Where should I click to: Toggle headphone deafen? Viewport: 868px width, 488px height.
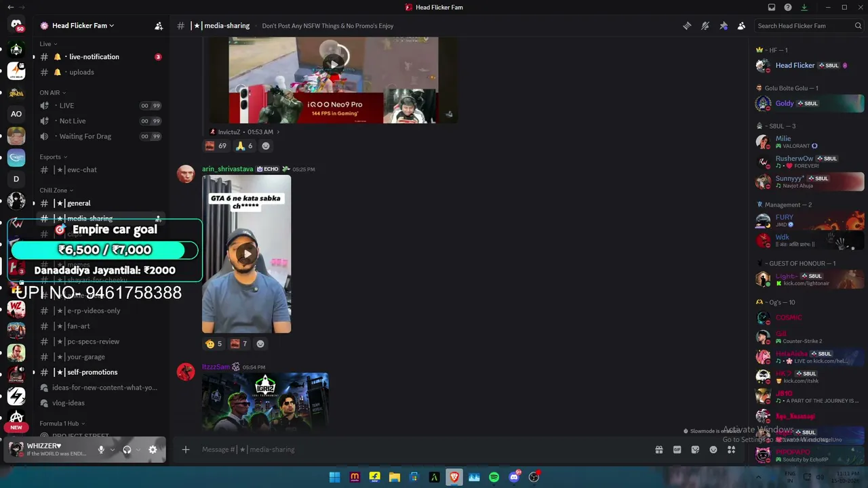[x=127, y=449]
